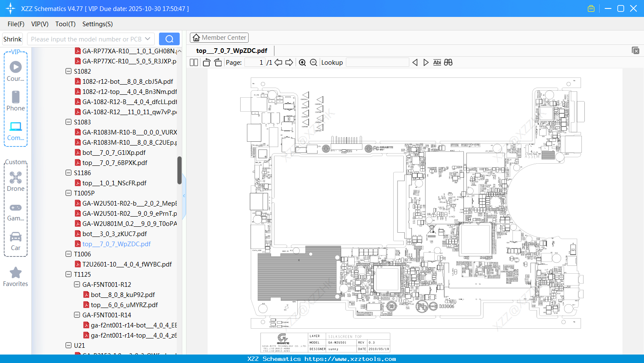
Task: Click the binoculars search icon
Action: tap(448, 63)
